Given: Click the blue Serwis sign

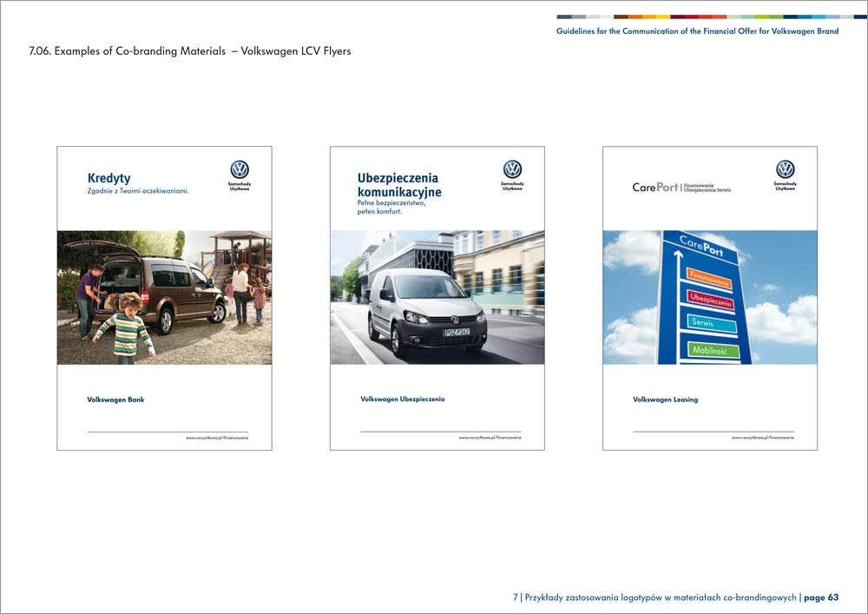Looking at the screenshot, I should coord(712,323).
